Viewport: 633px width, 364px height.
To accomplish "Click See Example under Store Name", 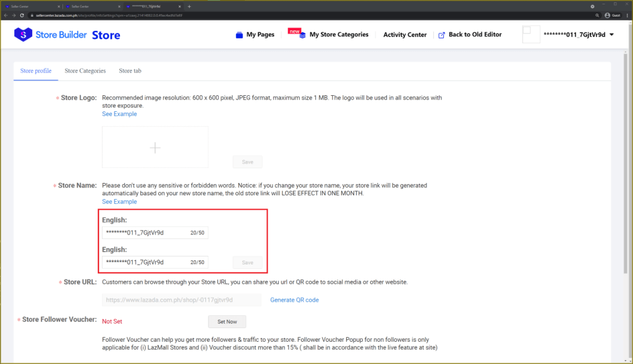I will pos(119,201).
